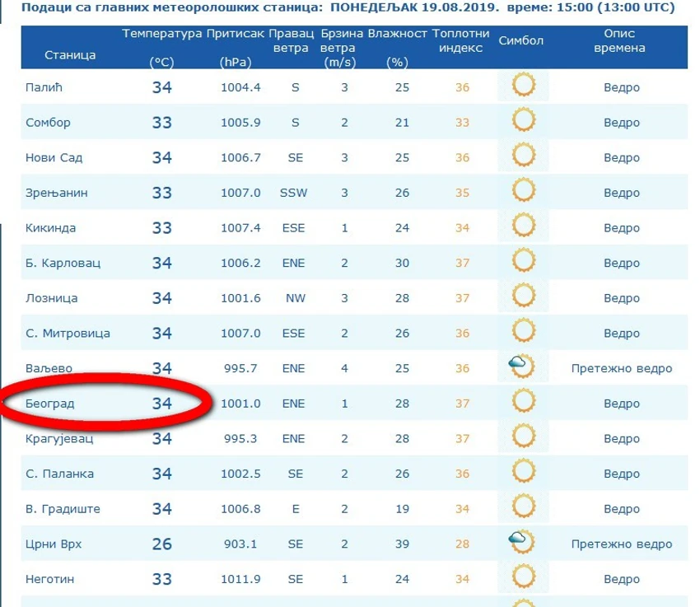
Task: Select the С. Митровица station name
Action: [x=68, y=334]
